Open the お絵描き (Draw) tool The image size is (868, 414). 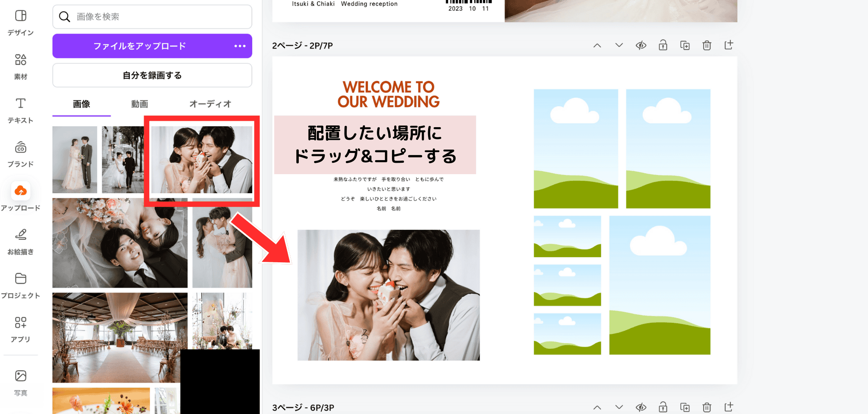(20, 242)
